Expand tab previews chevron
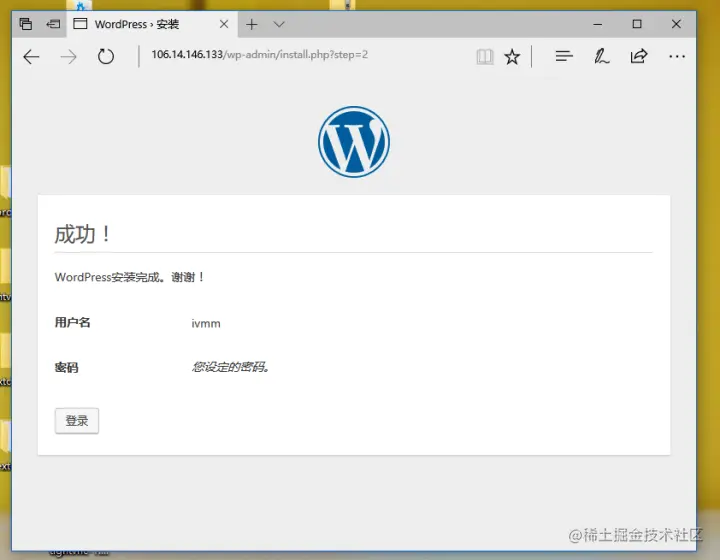720x560 pixels. [x=279, y=24]
